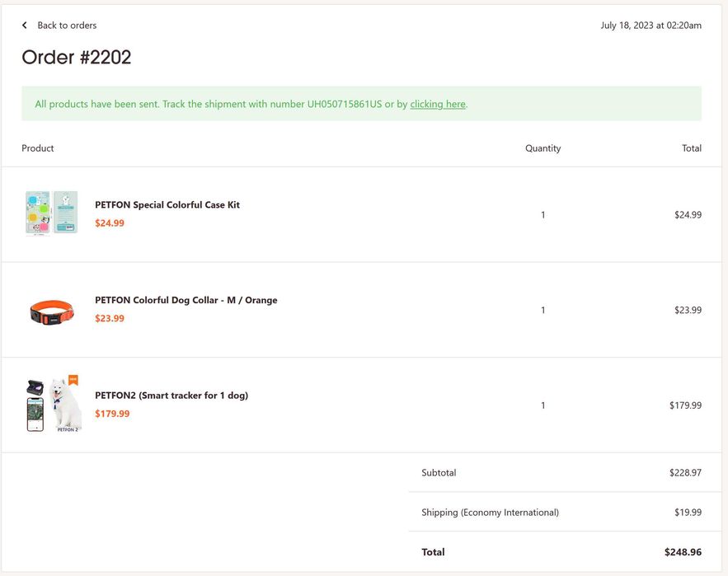Click PETFON Special Colorful Case Kit title
The height and width of the screenshot is (576, 728).
tap(167, 205)
